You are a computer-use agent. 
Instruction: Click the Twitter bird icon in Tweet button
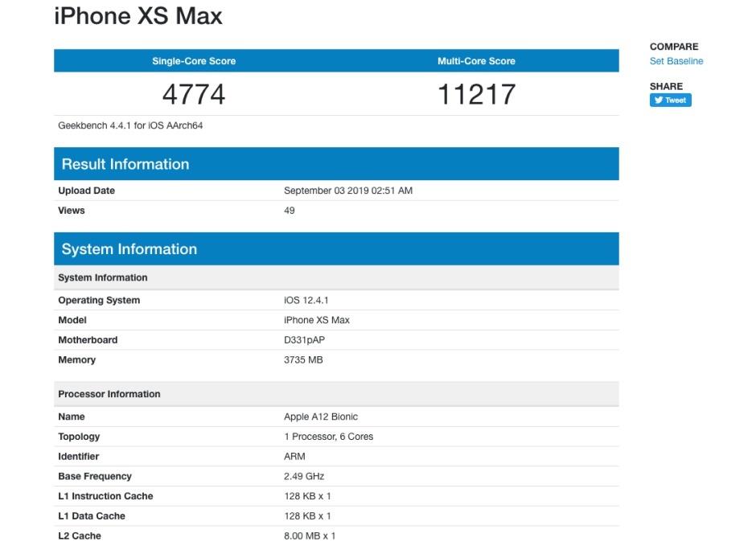click(x=659, y=101)
